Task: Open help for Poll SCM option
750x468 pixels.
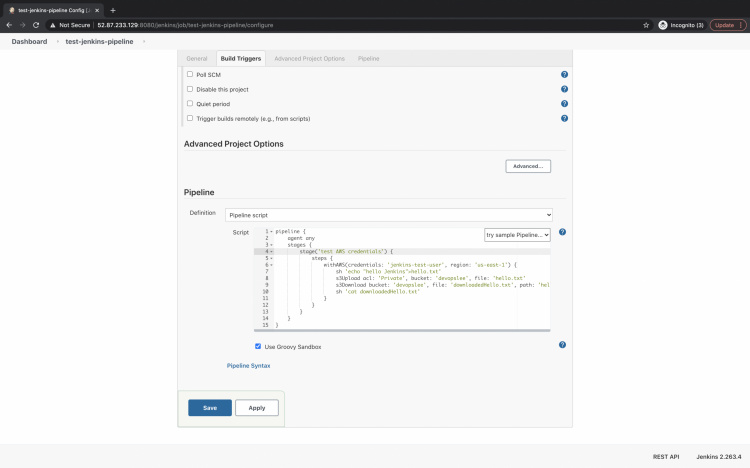Action: pyautogui.click(x=564, y=74)
